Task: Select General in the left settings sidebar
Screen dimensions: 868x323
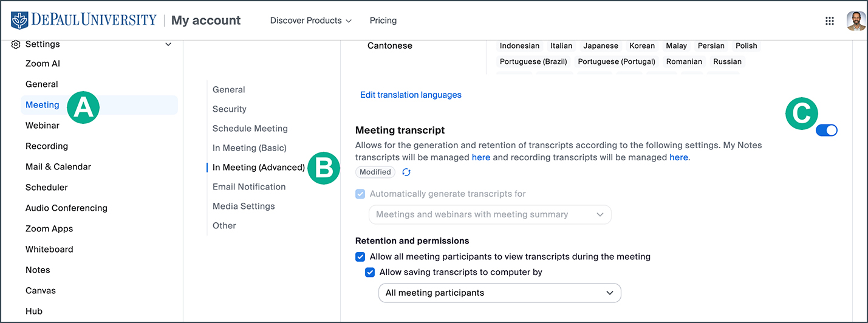Action: click(42, 84)
